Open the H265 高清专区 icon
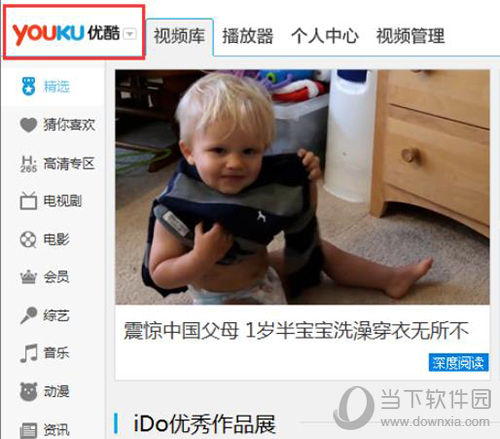 (29, 164)
